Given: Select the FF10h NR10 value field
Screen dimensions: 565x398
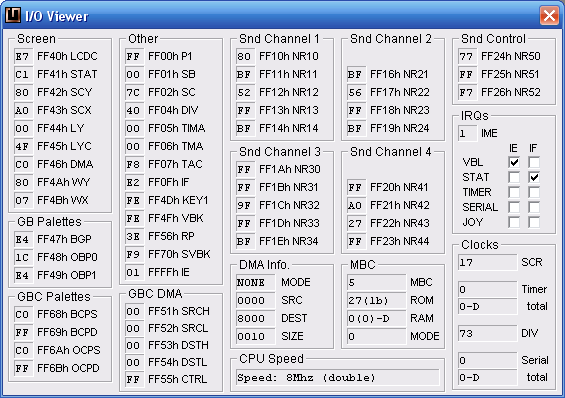Looking at the screenshot, I should coord(245,57).
